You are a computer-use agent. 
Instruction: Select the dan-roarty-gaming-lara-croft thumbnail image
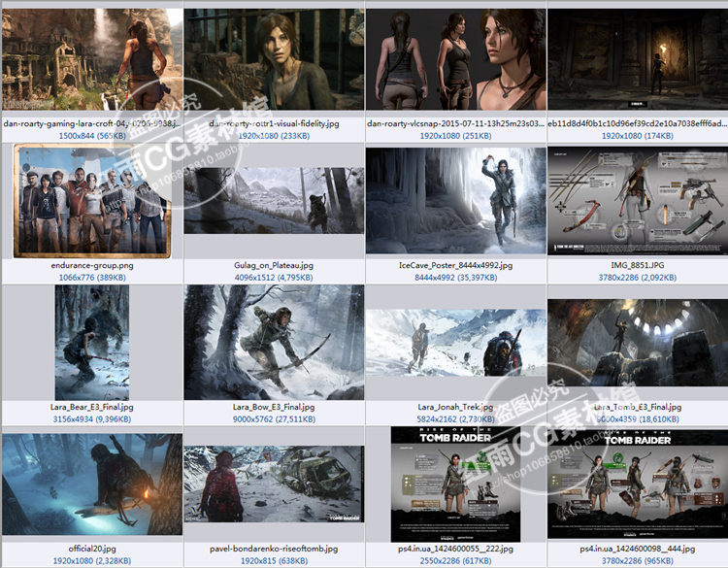(92, 59)
